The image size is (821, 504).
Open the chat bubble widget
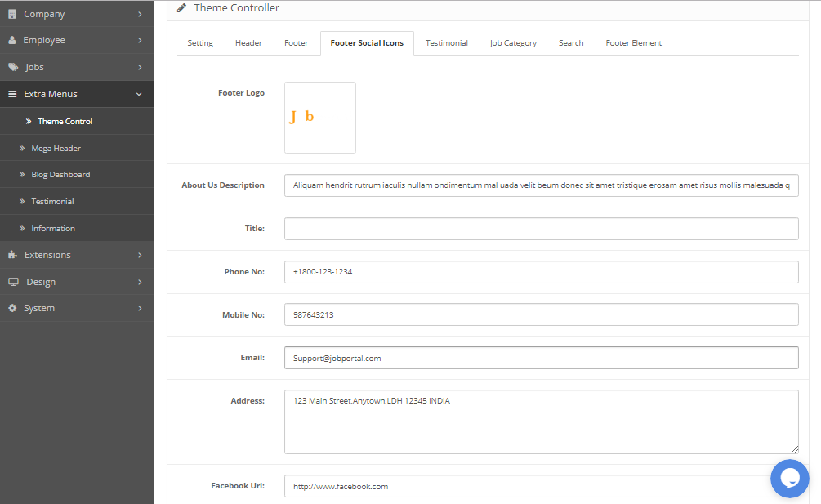pyautogui.click(x=789, y=479)
